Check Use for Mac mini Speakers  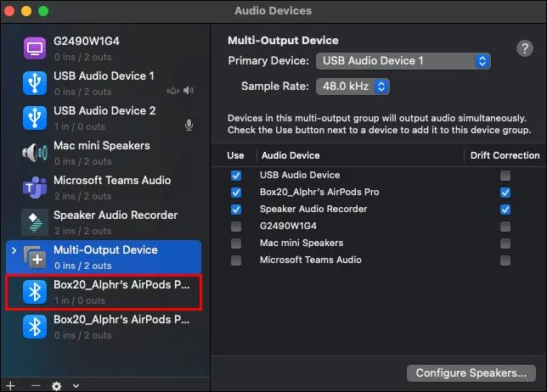point(236,244)
